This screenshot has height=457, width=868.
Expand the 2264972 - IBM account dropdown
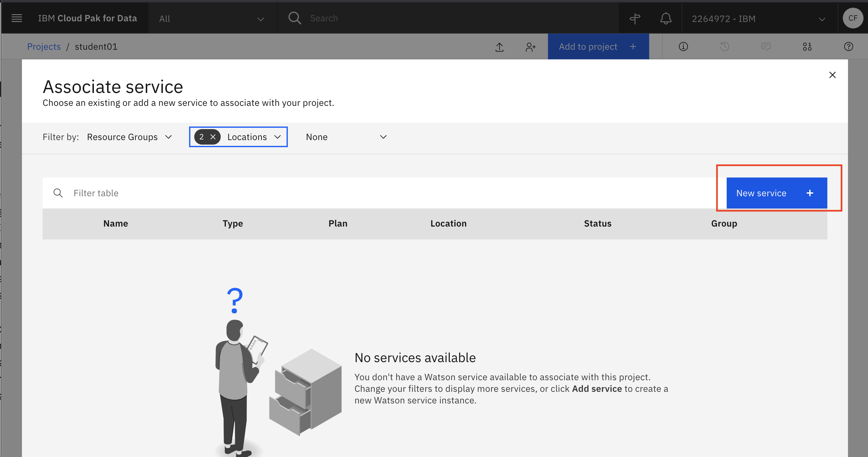(760, 18)
